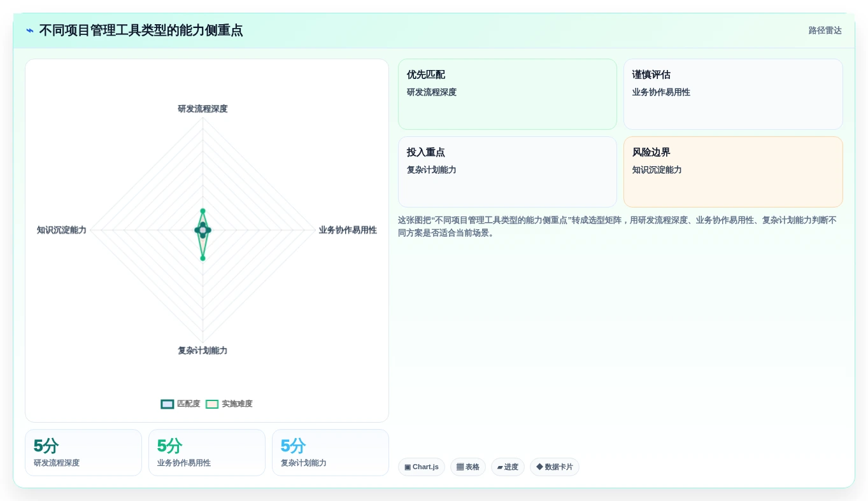Toggle the 匹配度 legend item
The width and height of the screenshot is (868, 501).
coord(180,404)
